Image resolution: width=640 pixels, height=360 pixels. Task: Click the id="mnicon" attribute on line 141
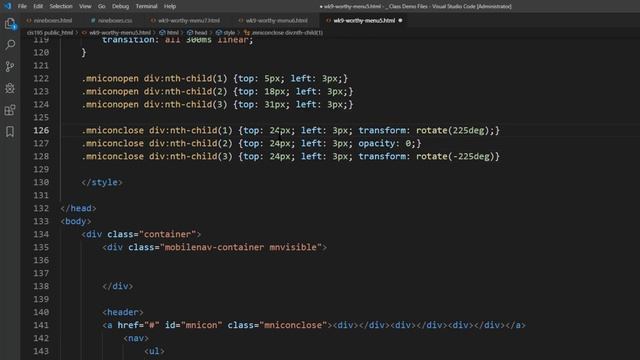(x=193, y=325)
